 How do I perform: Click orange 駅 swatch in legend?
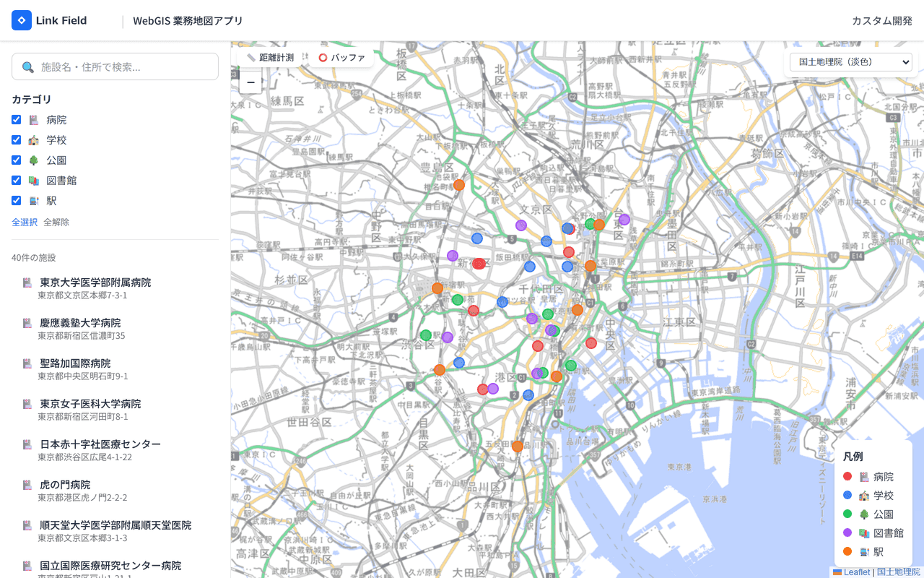pos(847,552)
